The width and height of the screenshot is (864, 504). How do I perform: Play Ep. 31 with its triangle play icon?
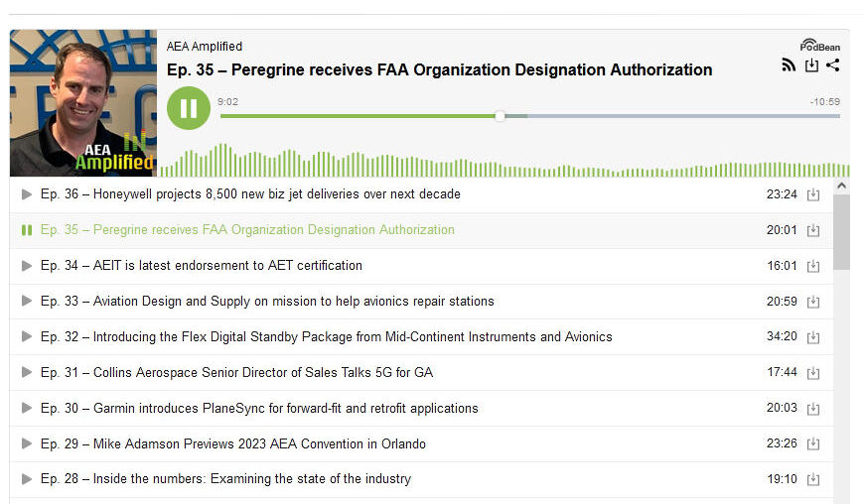(x=27, y=373)
